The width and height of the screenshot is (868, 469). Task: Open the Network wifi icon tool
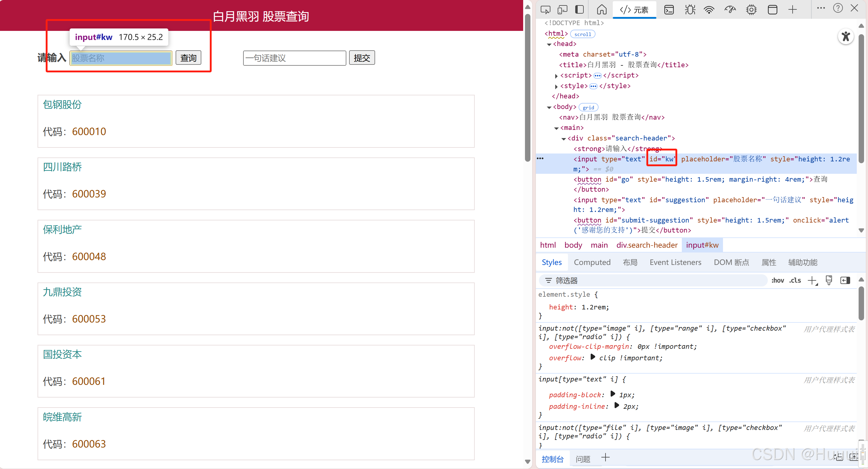709,9
